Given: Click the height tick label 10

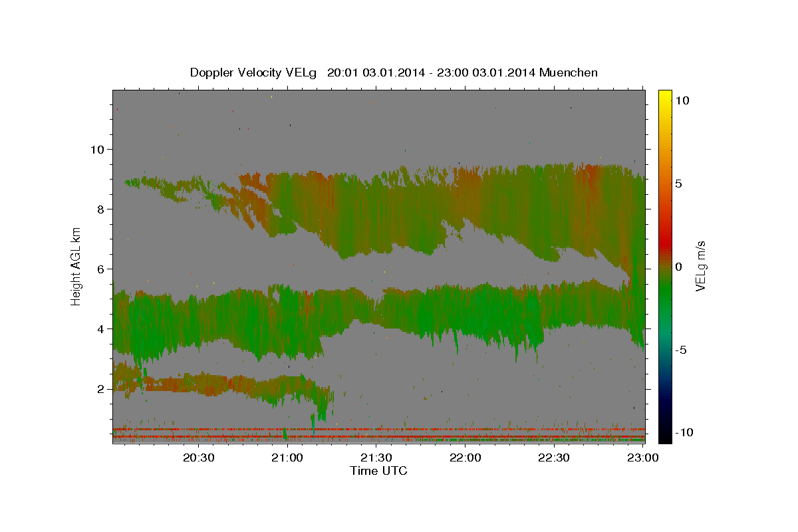Looking at the screenshot, I should point(98,150).
